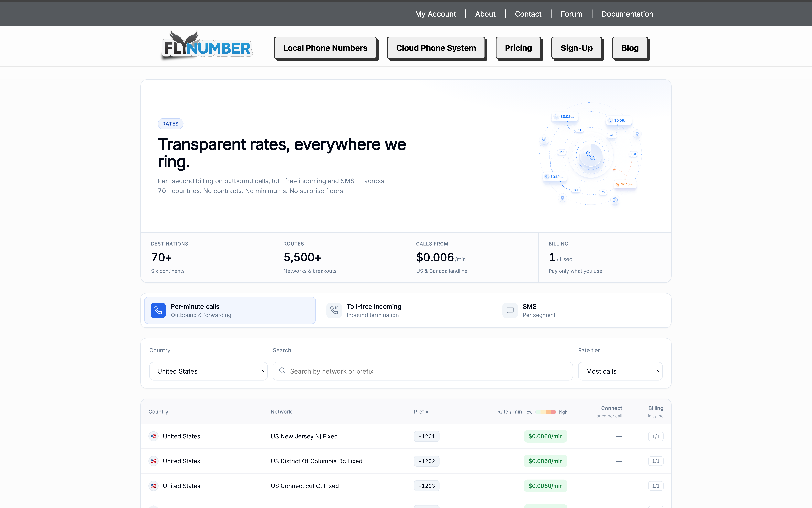Screen dimensions: 812x508
Task: Switch to the SMS tab
Action: click(582, 310)
